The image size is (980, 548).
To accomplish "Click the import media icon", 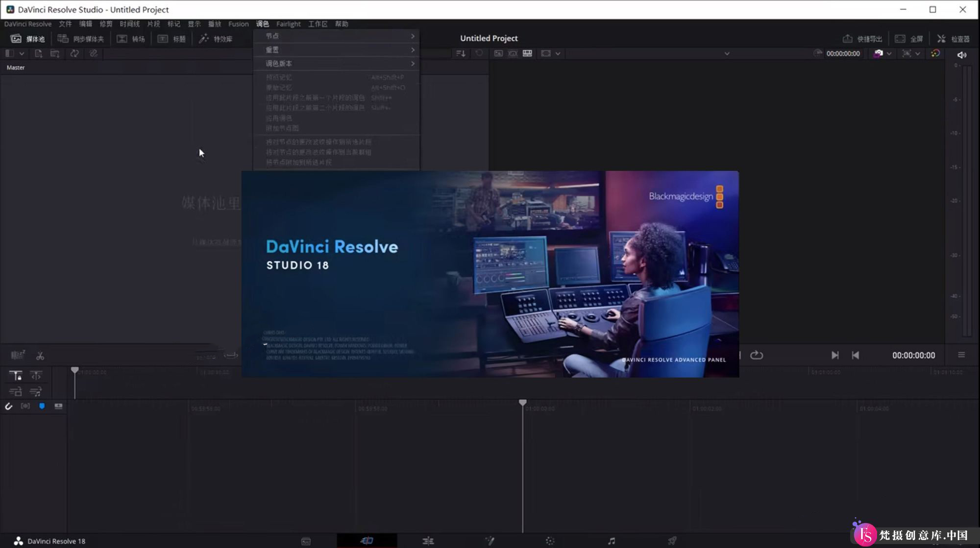I will [x=38, y=53].
